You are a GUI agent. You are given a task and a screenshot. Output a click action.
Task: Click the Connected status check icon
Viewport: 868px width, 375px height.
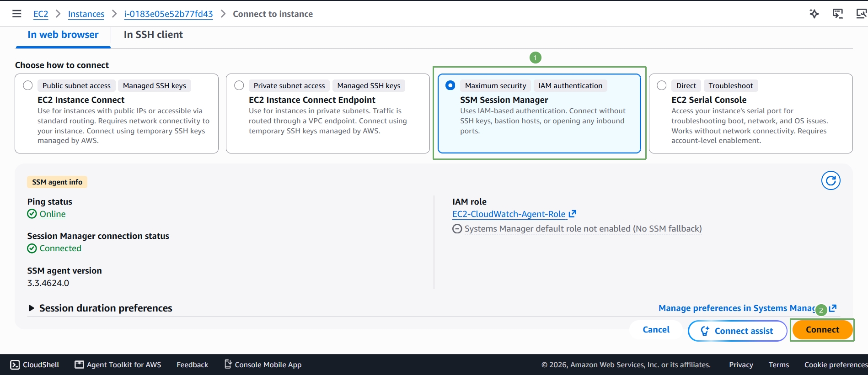(32, 248)
